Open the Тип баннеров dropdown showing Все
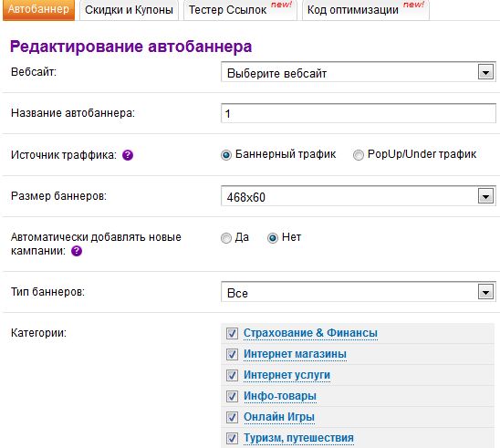The width and height of the screenshot is (500, 448). click(x=358, y=292)
